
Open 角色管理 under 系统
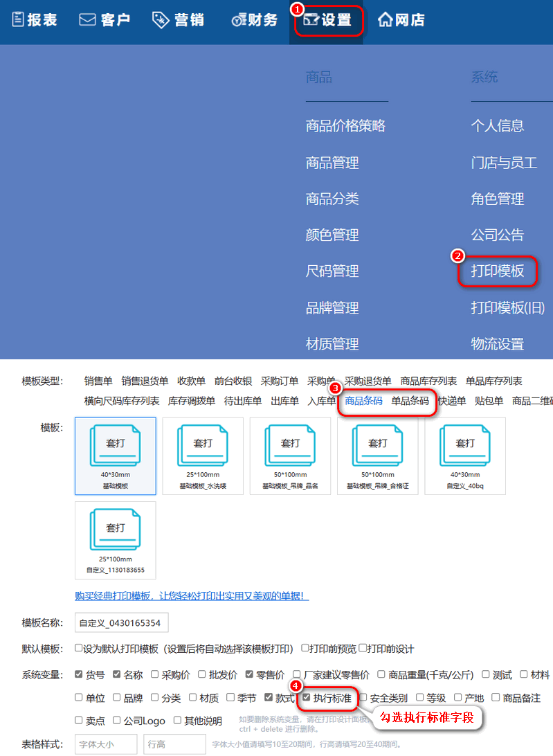pyautogui.click(x=497, y=199)
